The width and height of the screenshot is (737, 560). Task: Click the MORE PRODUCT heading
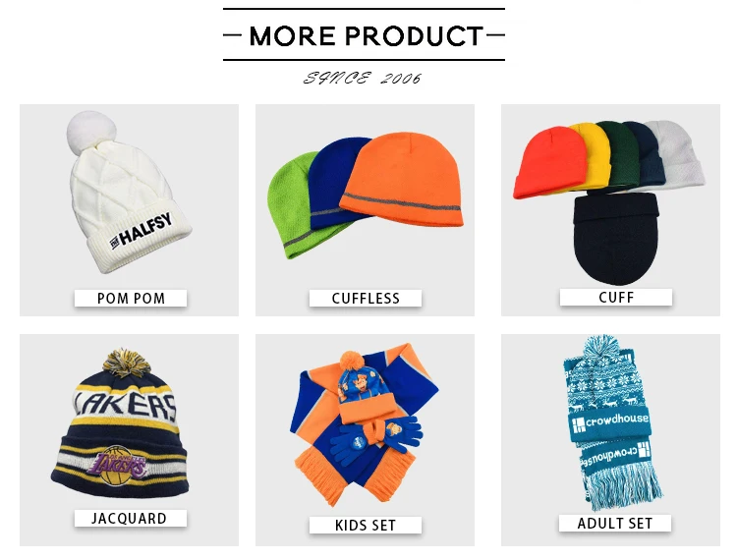367,35
